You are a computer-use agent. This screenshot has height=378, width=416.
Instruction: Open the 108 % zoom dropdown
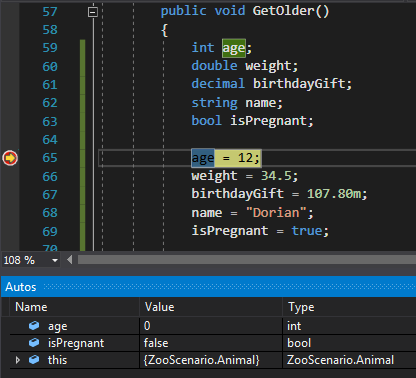(x=55, y=260)
